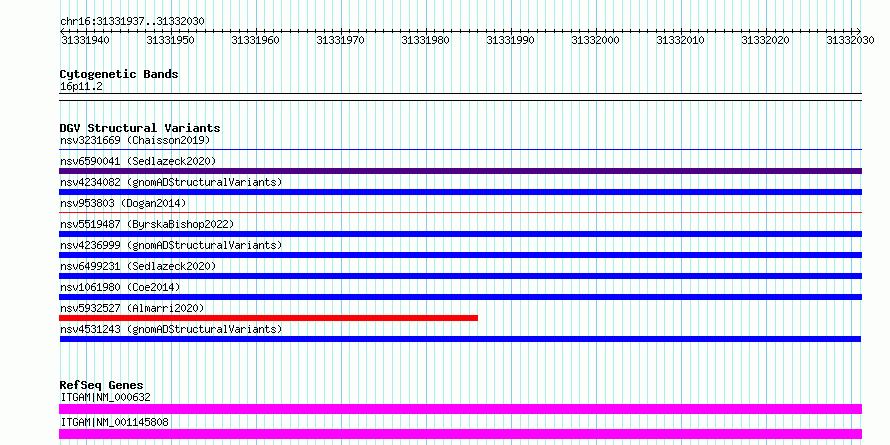Click the thin red nsv953803 variant line
Viewport: 890px width, 445px height.
[x=460, y=213]
